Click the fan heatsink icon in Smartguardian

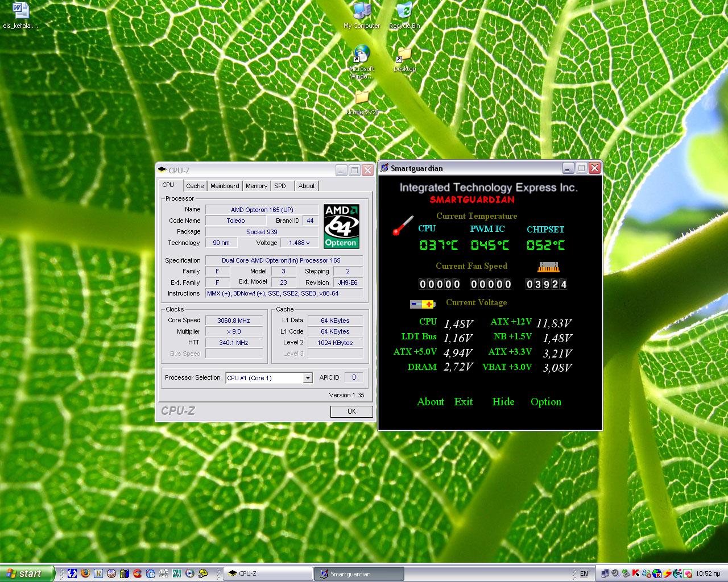[x=549, y=267]
